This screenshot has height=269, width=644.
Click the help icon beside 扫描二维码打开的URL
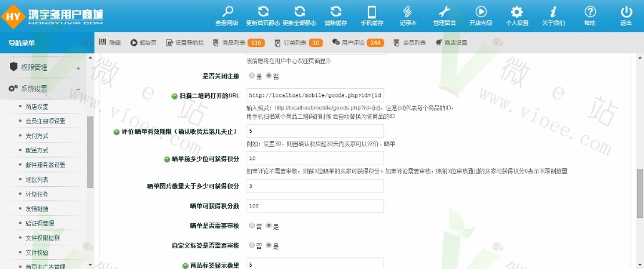click(175, 96)
